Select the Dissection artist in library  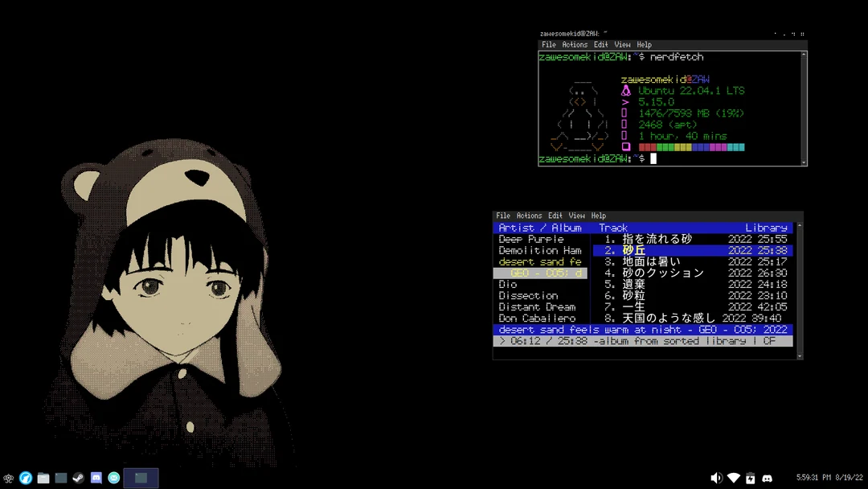tap(528, 296)
